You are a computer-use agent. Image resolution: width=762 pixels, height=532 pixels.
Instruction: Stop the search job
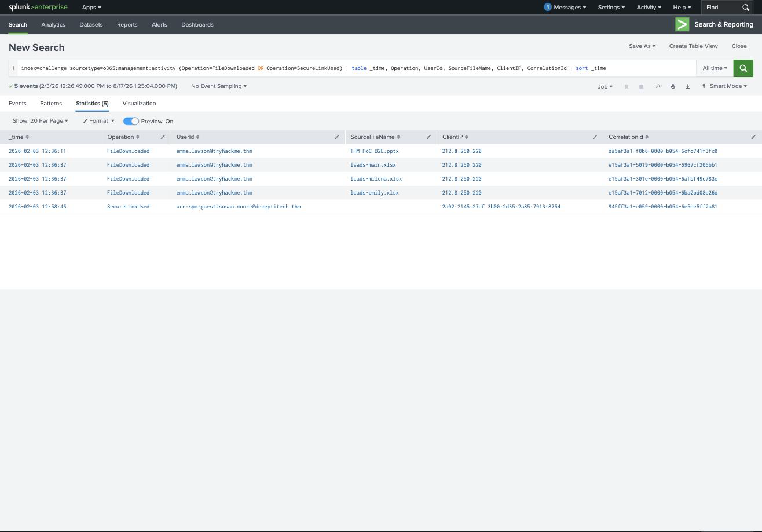[641, 86]
